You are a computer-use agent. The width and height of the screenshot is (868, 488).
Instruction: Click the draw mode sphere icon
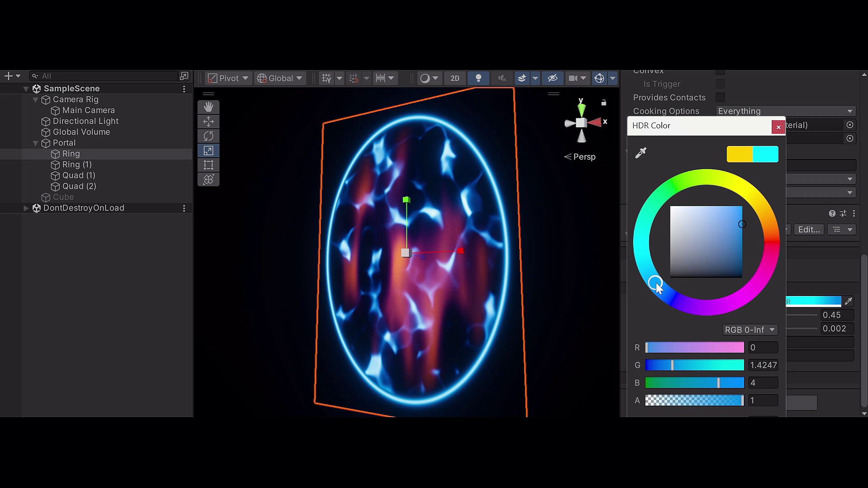(425, 78)
